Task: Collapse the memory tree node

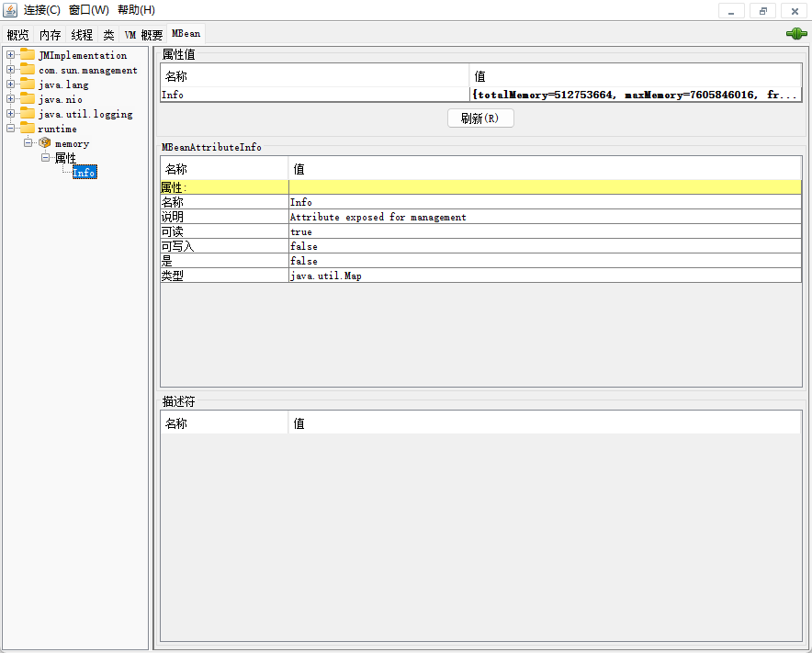Action: pyautogui.click(x=28, y=142)
